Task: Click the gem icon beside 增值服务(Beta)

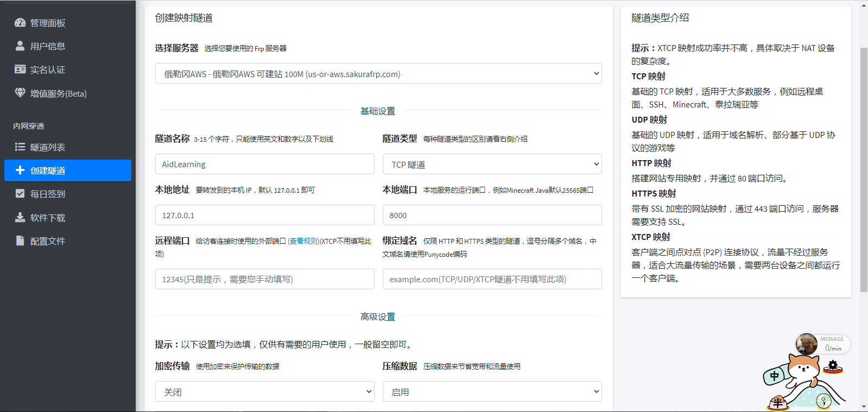Action: point(20,93)
